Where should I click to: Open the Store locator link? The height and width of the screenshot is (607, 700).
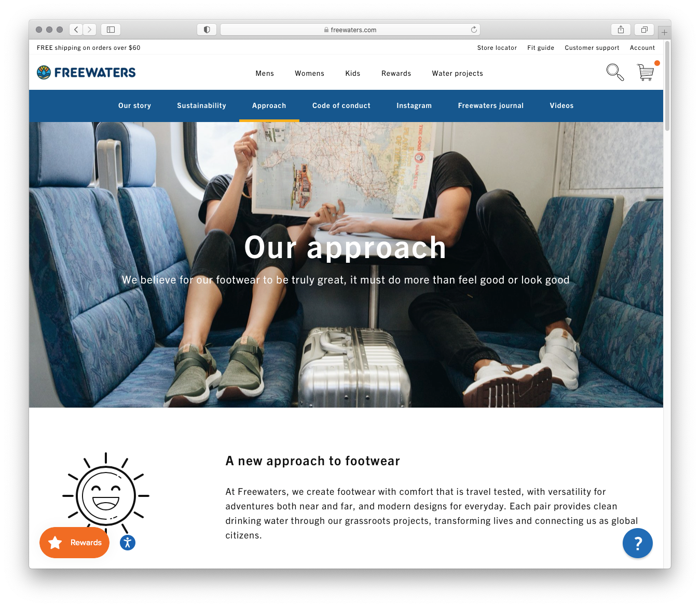point(497,48)
